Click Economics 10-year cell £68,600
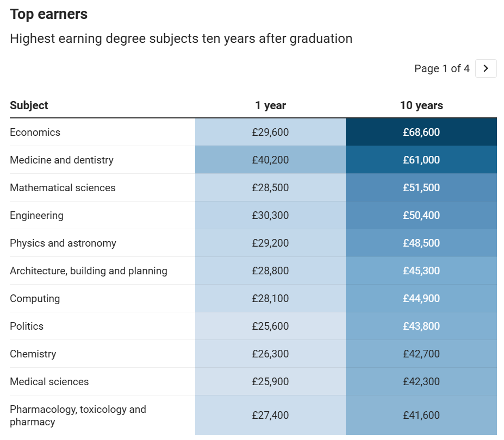The height and width of the screenshot is (440, 504). tap(421, 133)
